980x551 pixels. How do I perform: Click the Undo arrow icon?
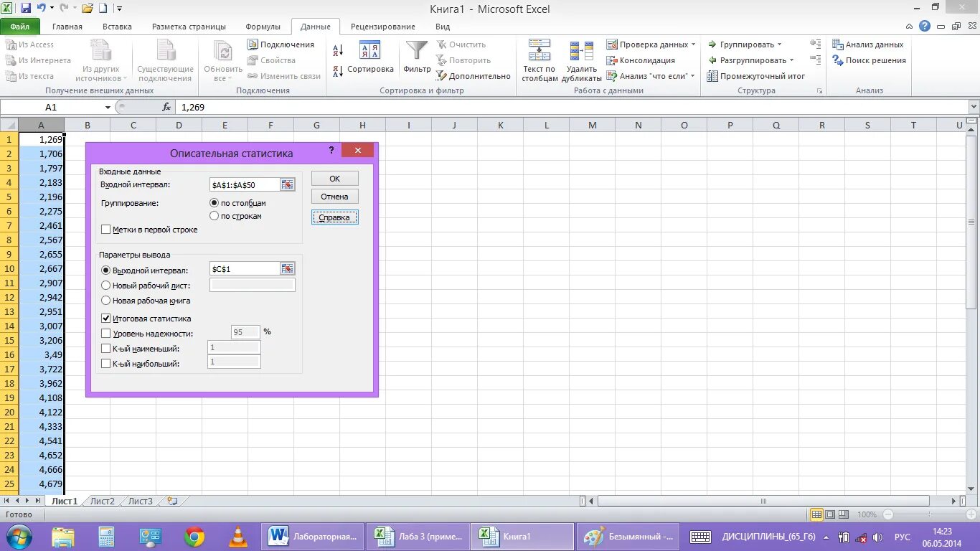[x=42, y=9]
